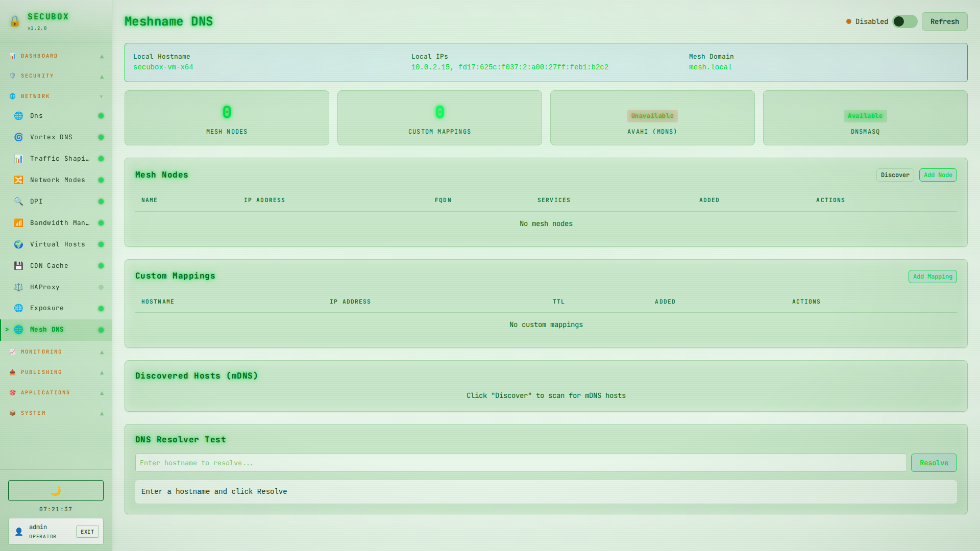Collapse the Network sidebar section
The image size is (980, 551).
(56, 96)
